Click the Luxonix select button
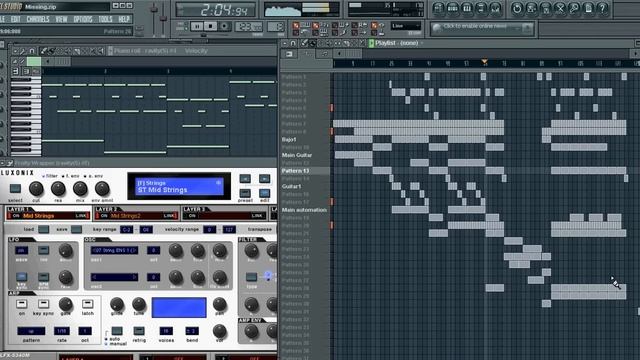 [15, 189]
